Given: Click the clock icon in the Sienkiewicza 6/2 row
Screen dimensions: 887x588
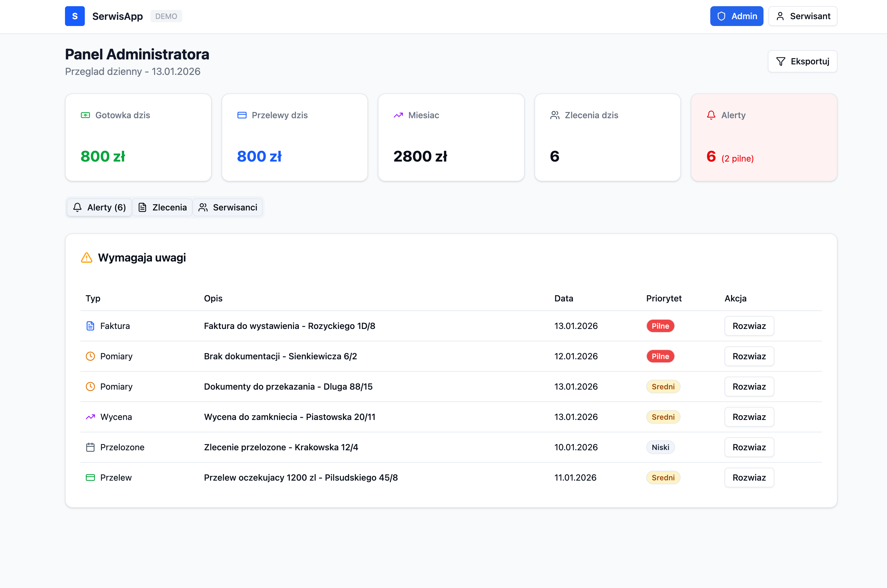Looking at the screenshot, I should [90, 356].
